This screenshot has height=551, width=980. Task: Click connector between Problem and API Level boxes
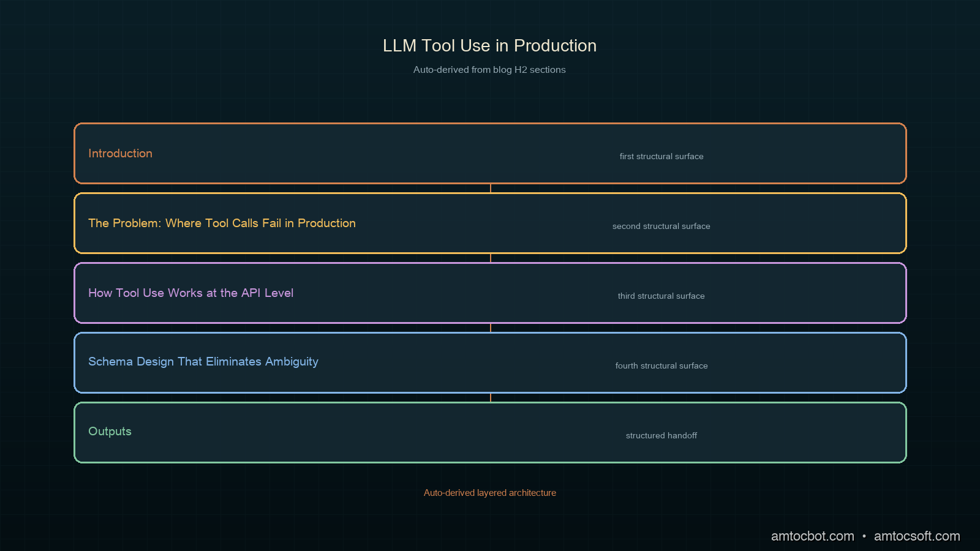click(491, 258)
